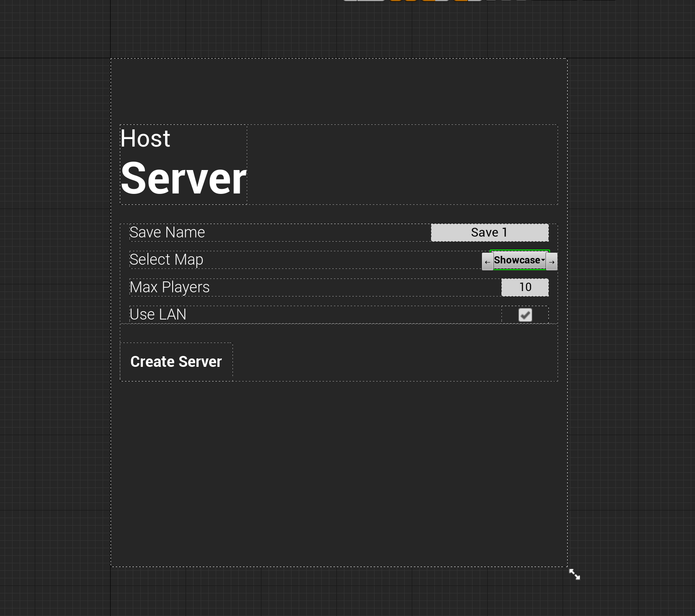Select the bold "Server" heading text

[183, 179]
